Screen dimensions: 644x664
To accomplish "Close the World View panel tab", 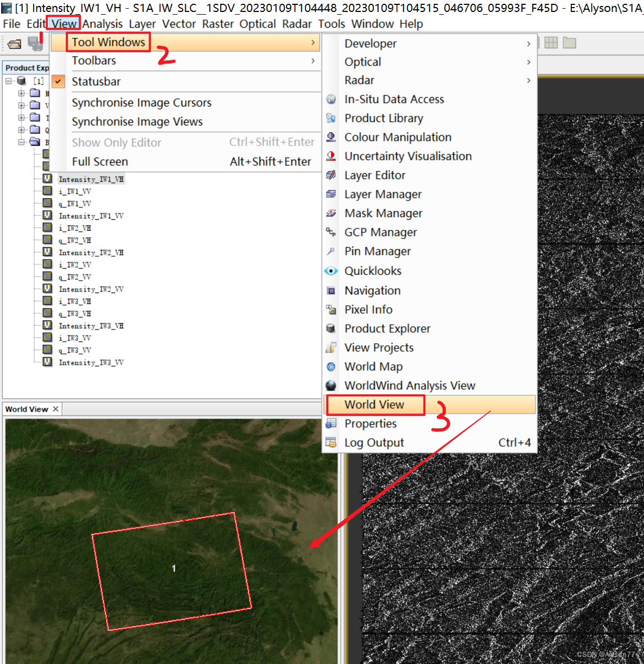I will [55, 409].
